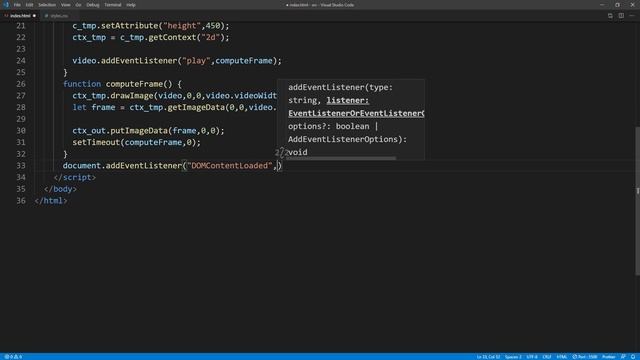Open the View menu

pos(65,5)
